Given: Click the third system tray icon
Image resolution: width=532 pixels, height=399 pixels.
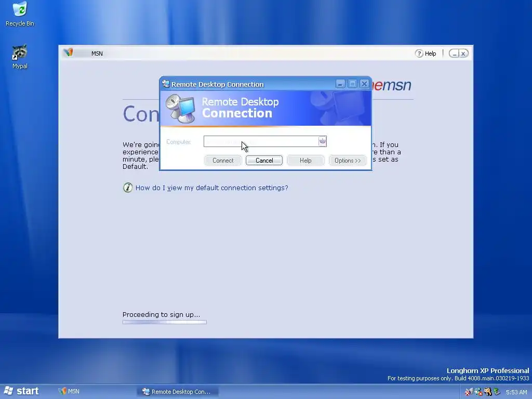Looking at the screenshot, I should pos(488,392).
